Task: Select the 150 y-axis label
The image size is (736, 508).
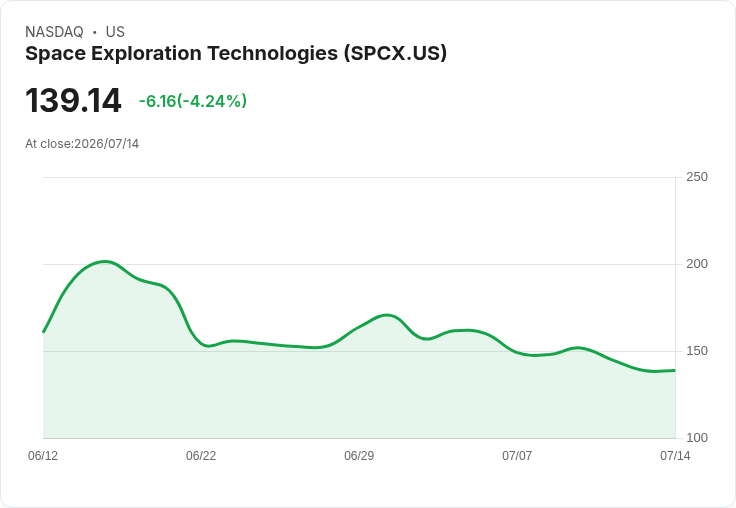Action: click(x=697, y=351)
